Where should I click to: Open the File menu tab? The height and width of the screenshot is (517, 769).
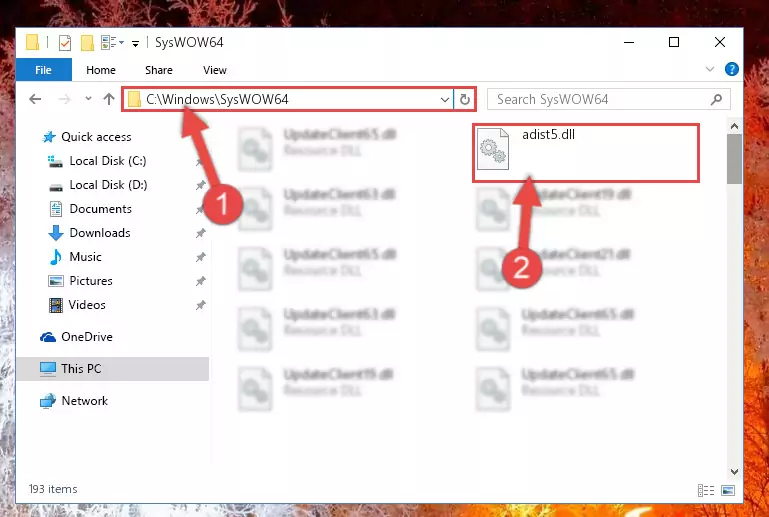pos(43,70)
